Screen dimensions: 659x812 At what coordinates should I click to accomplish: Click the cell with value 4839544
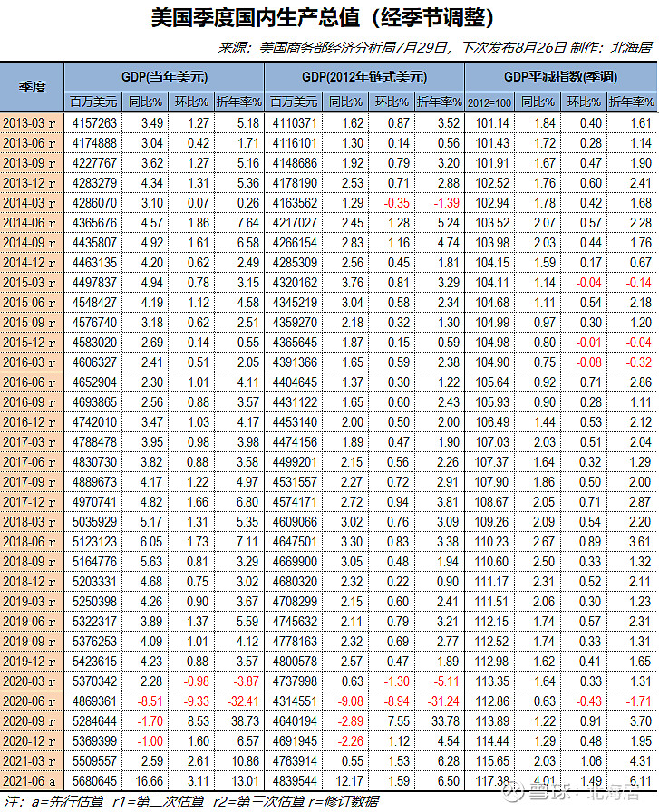click(x=295, y=781)
